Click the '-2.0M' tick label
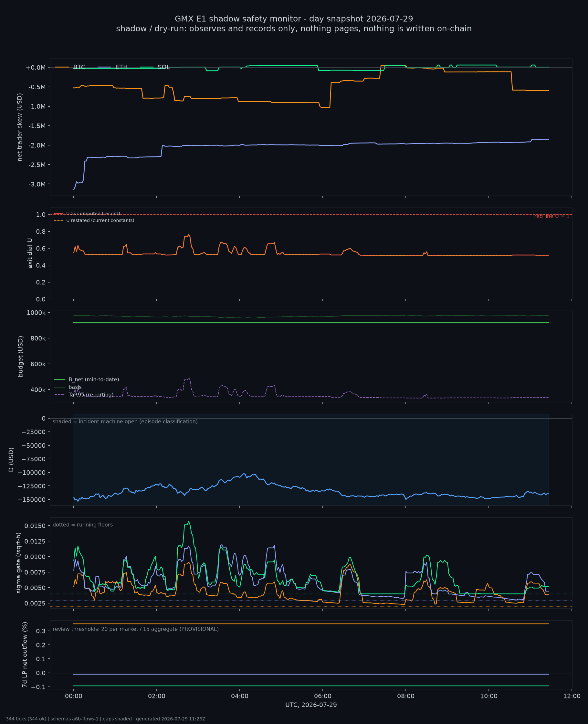Screen dimensions: 588x724 click(37, 145)
